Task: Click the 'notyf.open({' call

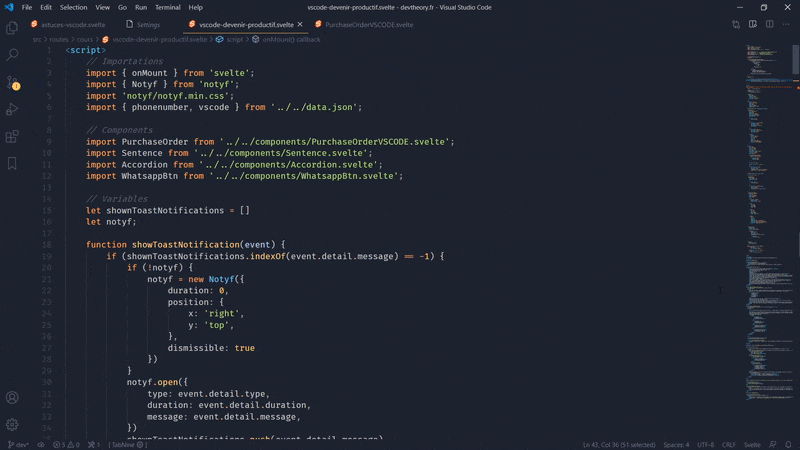Action: 157,382
